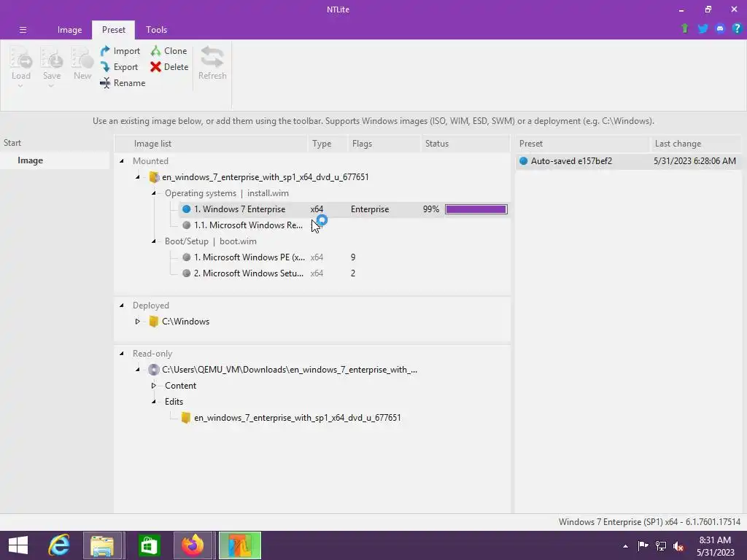Viewport: 747px width, 560px height.
Task: Open the Tools ribbon tab
Action: [x=156, y=29]
